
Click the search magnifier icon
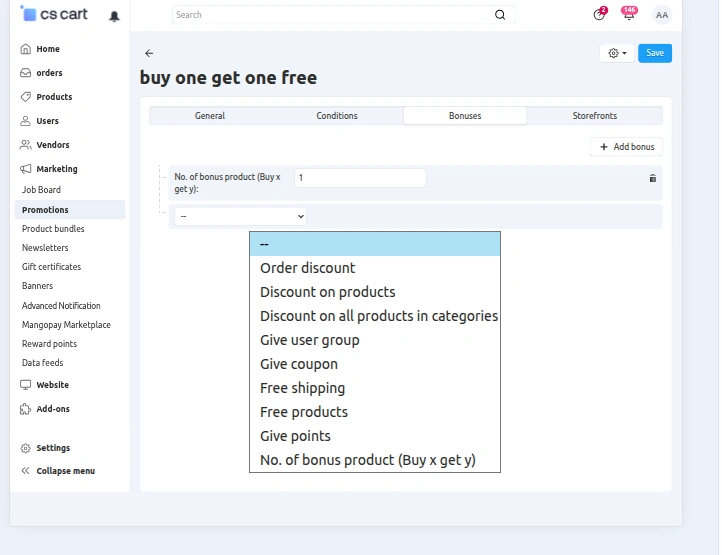[x=500, y=15]
